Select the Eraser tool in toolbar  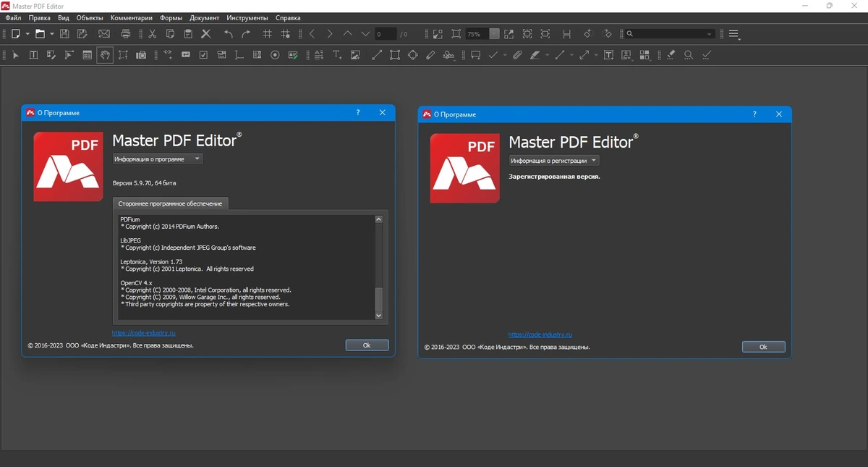point(671,55)
